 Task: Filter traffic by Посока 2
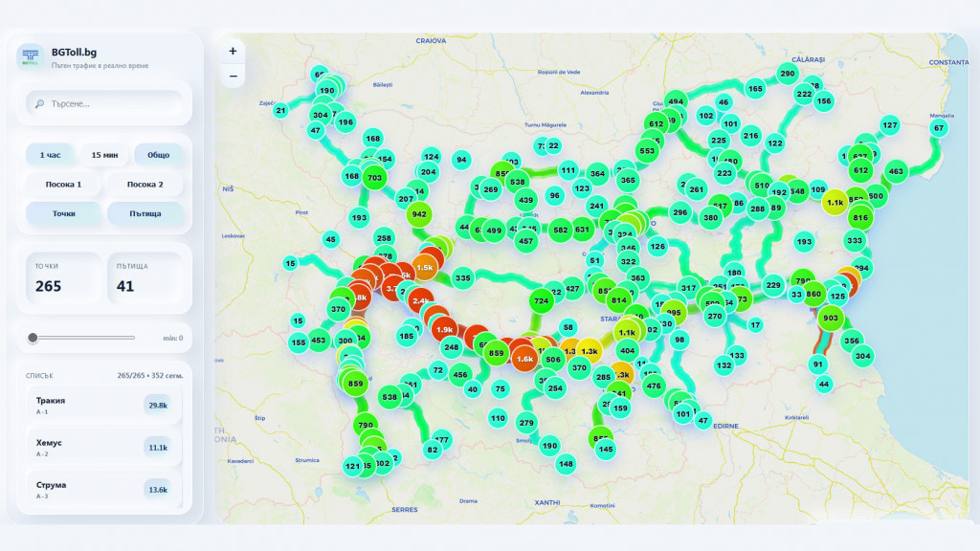coord(145,185)
